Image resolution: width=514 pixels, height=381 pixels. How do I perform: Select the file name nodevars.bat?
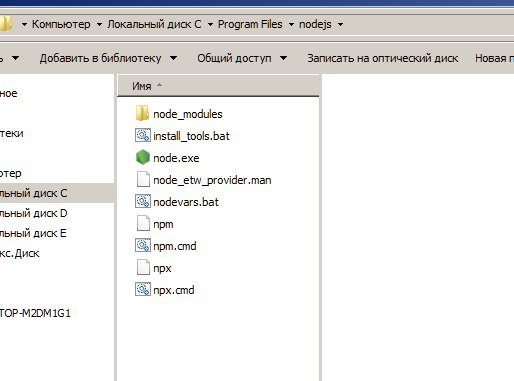click(186, 202)
